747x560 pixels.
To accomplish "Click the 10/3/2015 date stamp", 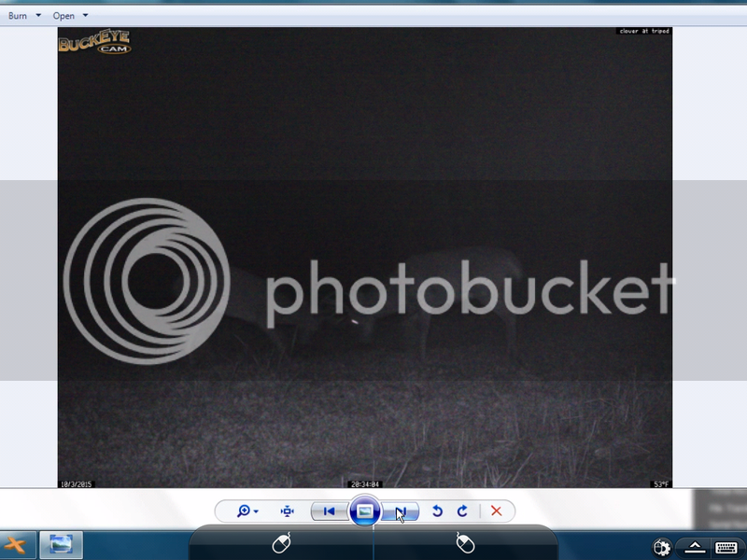I will (x=76, y=484).
